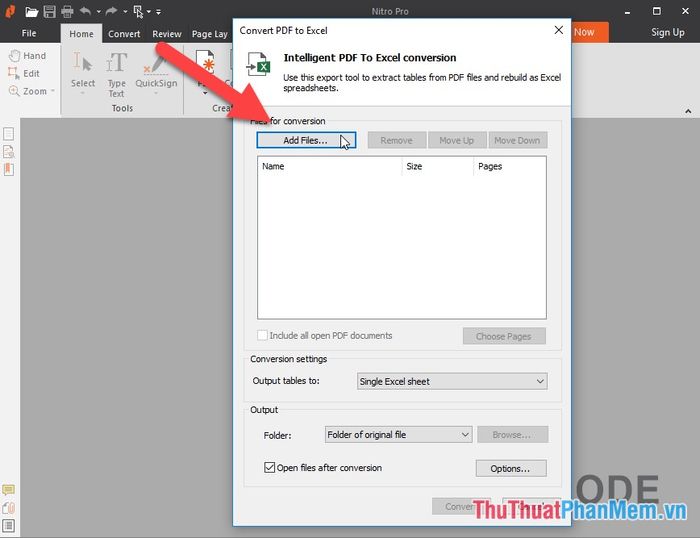Open the search page panel icon in sidebar
Screen dimensions: 700x538
pyautogui.click(x=8, y=152)
